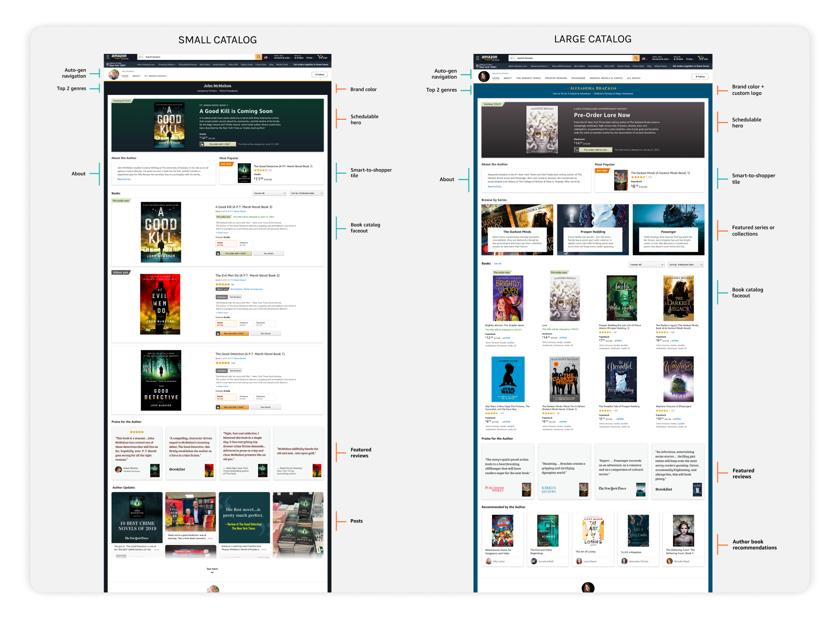Screen dimensions: 840x621
Task: Click Karen Dionne reviewer avatar
Action: (x=118, y=469)
